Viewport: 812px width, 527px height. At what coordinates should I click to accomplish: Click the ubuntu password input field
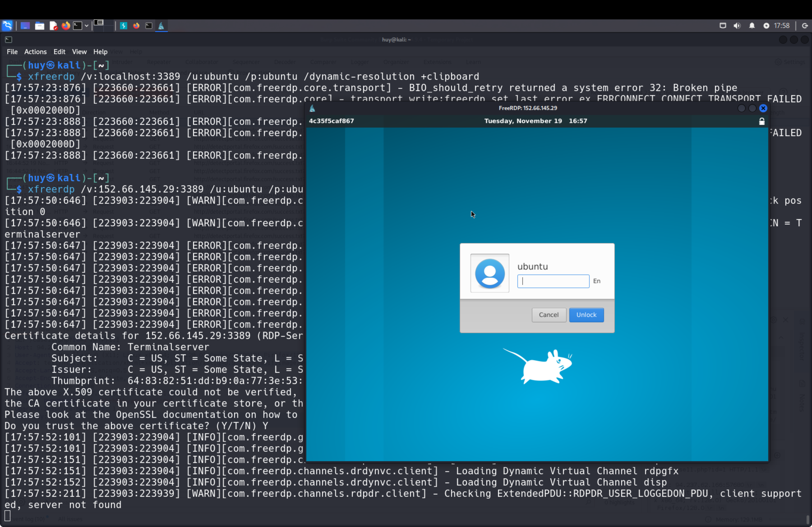coord(553,281)
